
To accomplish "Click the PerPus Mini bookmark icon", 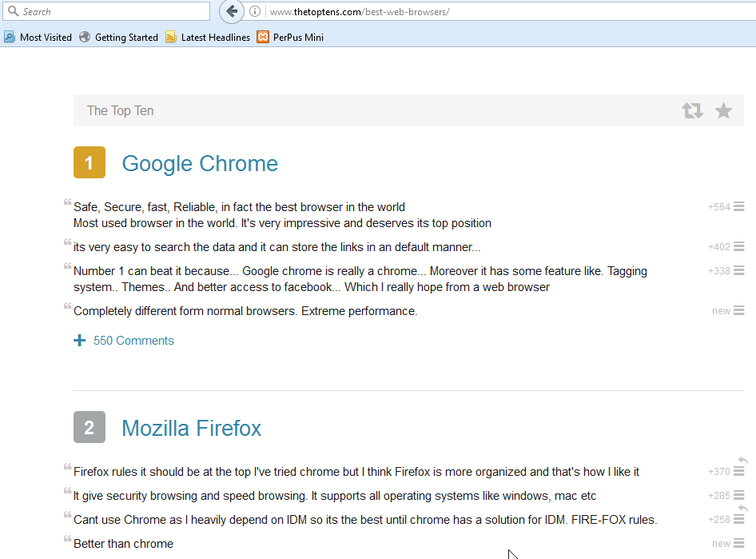I will click(x=263, y=37).
